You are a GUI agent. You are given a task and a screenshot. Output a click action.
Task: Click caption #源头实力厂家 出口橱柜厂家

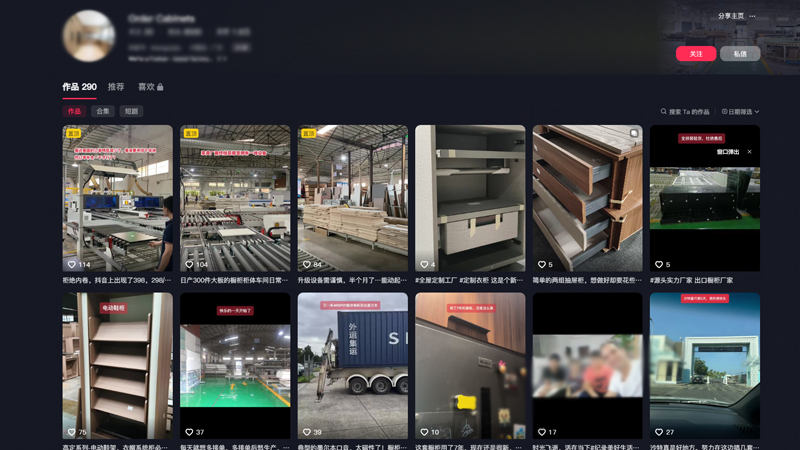point(691,280)
